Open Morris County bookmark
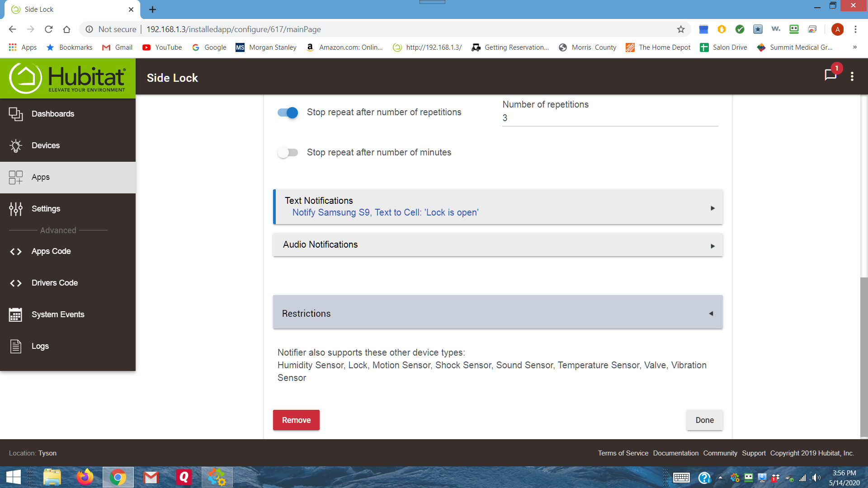 588,47
